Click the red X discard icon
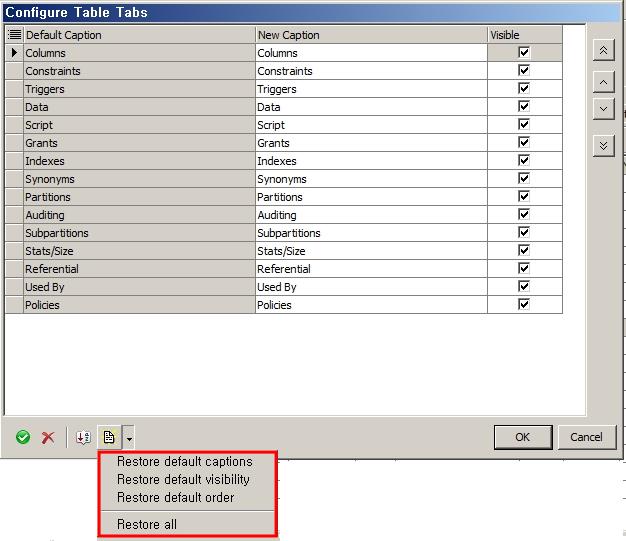Viewport: 626px width, 541px height. (x=48, y=438)
